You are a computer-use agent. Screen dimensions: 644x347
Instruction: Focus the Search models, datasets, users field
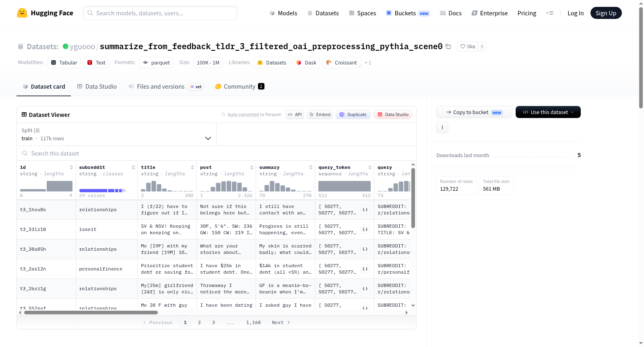point(160,13)
